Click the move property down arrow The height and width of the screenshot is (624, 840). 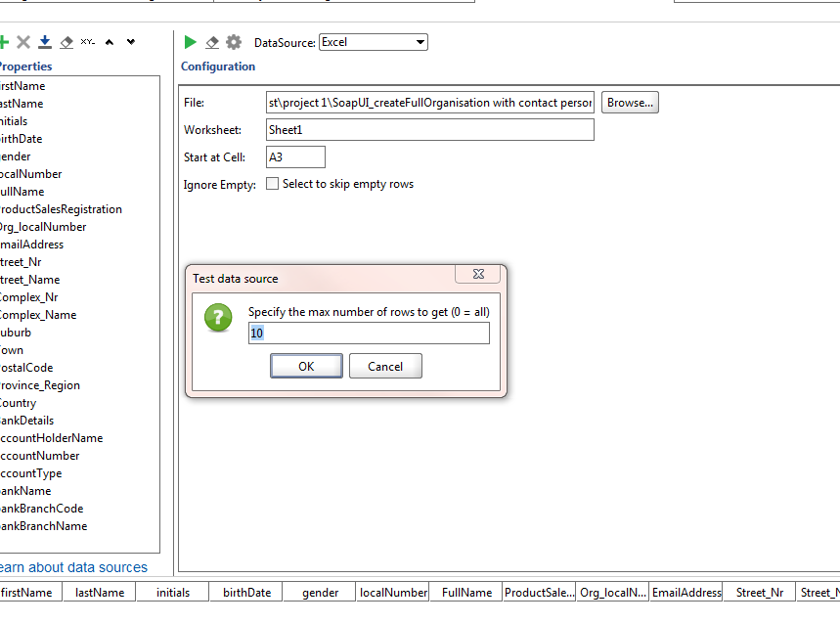(131, 42)
